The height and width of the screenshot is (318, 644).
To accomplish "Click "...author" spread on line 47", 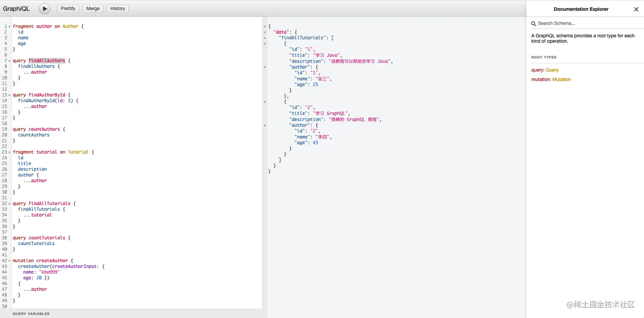I will click(35, 289).
